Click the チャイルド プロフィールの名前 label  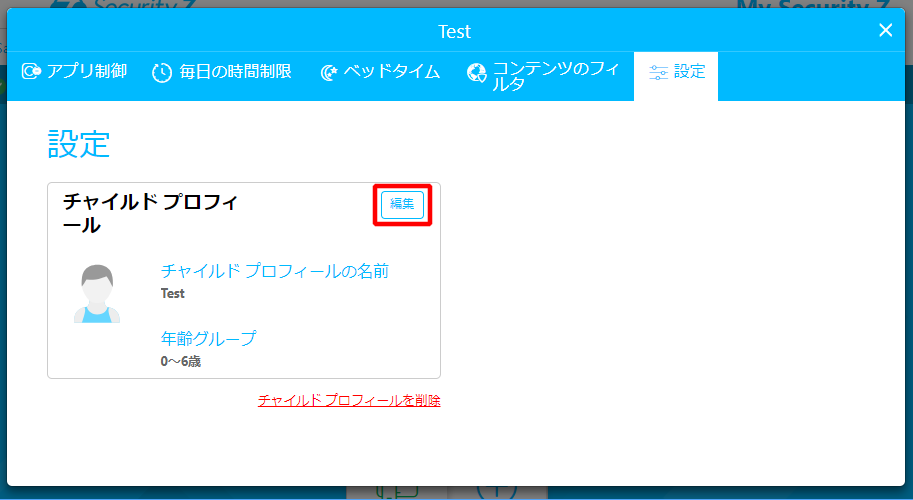(274, 271)
